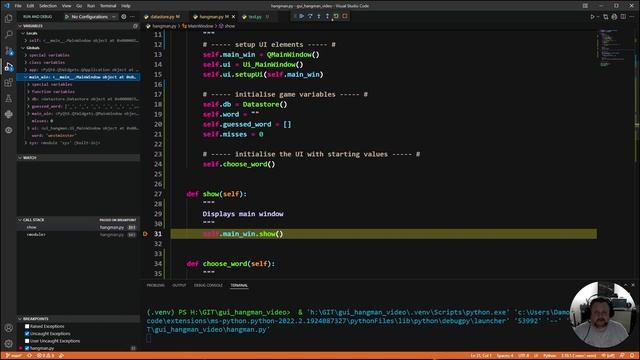The height and width of the screenshot is (360, 640).
Task: Open the Manage gear icon in the activity bar
Action: click(9, 344)
